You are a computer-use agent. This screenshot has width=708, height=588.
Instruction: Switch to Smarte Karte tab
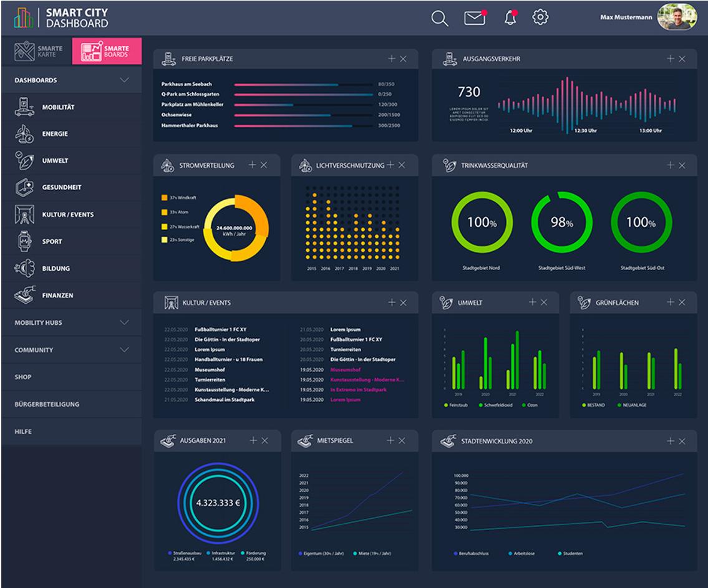point(38,51)
